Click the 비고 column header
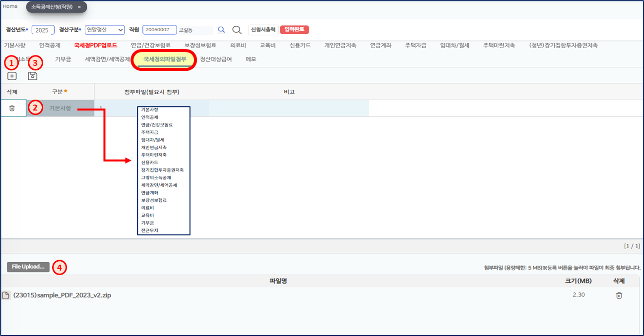This screenshot has width=644, height=336. click(289, 92)
